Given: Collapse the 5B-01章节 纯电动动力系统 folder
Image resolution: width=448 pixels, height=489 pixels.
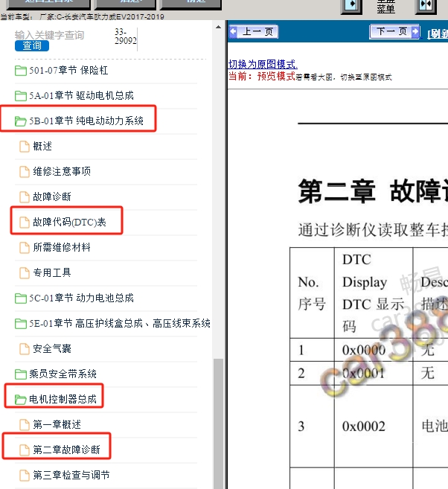Looking at the screenshot, I should [x=79, y=121].
